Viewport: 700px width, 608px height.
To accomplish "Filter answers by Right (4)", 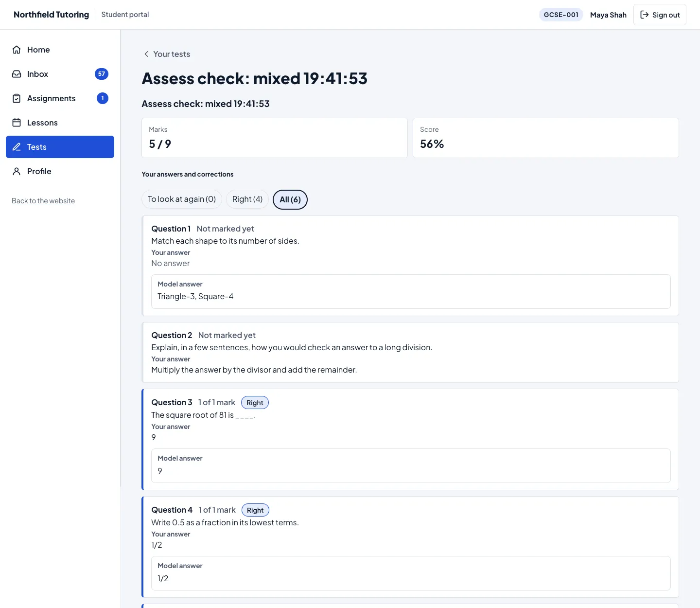I will click(x=247, y=199).
